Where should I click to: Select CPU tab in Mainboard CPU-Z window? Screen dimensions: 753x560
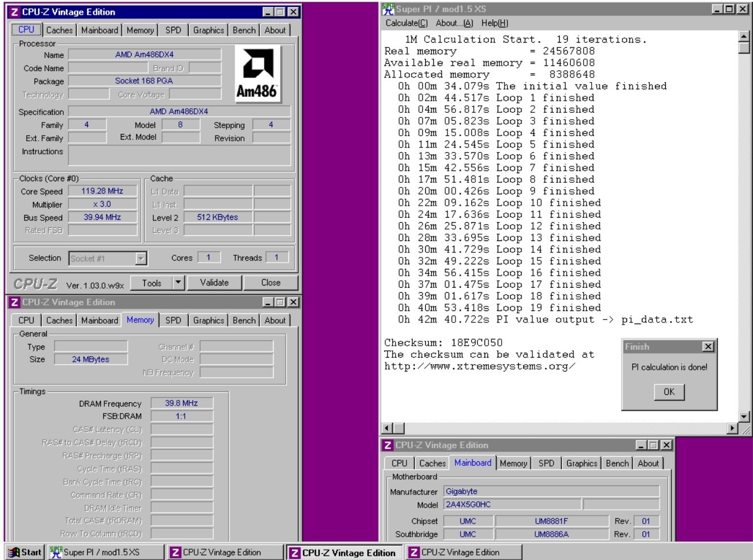(400, 464)
